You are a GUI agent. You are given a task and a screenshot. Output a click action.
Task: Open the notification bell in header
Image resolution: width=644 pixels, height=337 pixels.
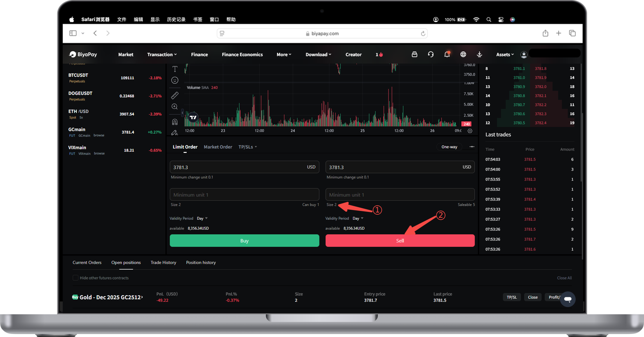447,54
